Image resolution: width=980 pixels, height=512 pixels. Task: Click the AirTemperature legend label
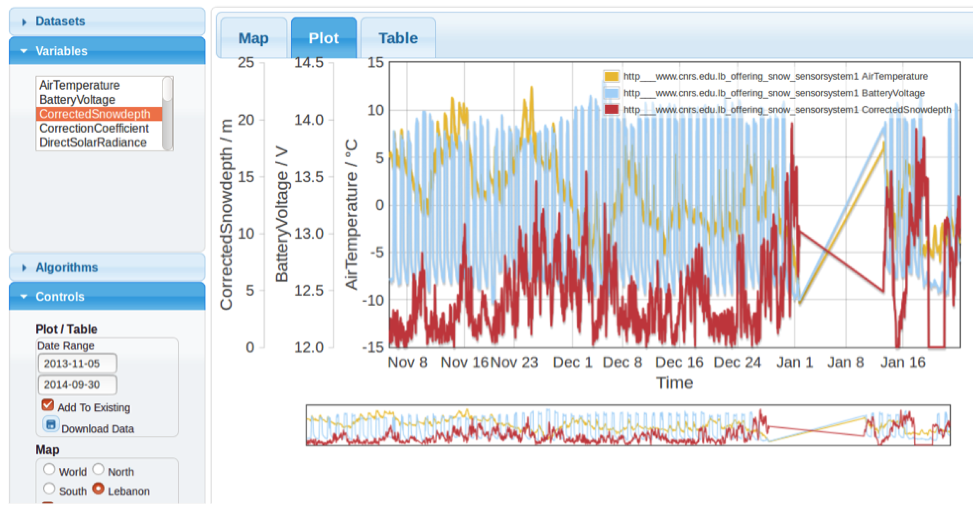click(775, 76)
